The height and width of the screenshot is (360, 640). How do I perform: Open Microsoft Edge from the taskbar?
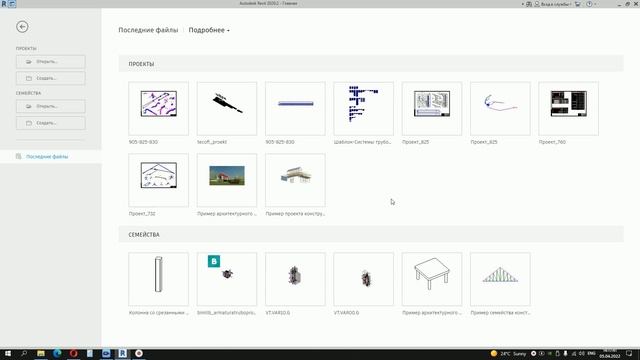point(57,353)
